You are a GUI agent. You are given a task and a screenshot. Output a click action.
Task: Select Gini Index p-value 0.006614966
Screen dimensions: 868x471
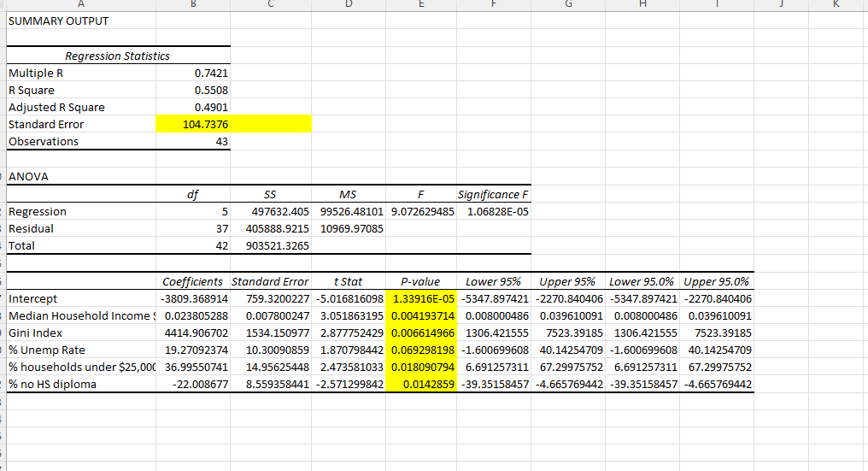pos(421,333)
